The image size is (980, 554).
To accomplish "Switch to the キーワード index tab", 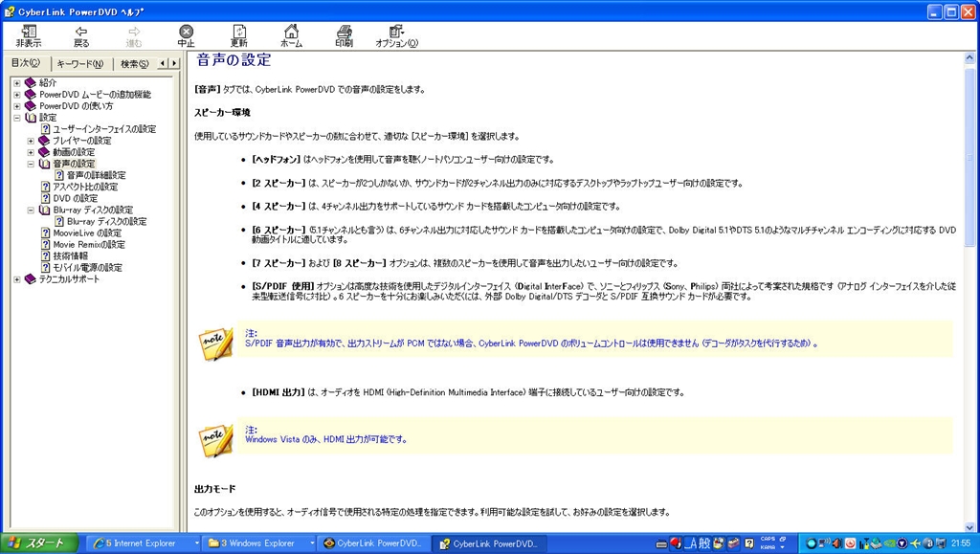I will pos(80,64).
